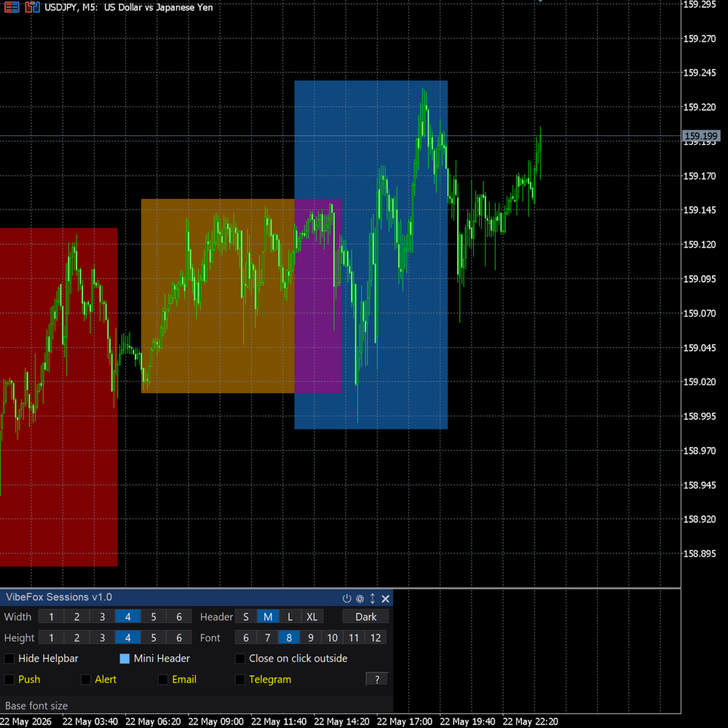
Task: Switch the theme with the Dark button
Action: [x=366, y=617]
